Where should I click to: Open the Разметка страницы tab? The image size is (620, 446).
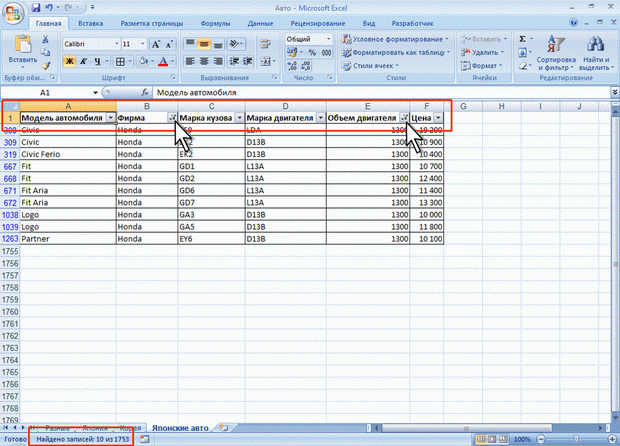152,23
